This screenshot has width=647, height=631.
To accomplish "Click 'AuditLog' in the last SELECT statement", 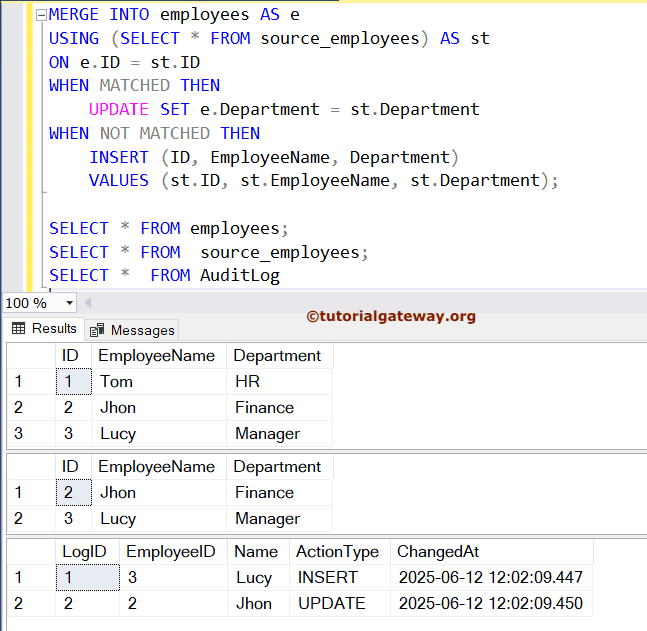I will click(x=240, y=276).
